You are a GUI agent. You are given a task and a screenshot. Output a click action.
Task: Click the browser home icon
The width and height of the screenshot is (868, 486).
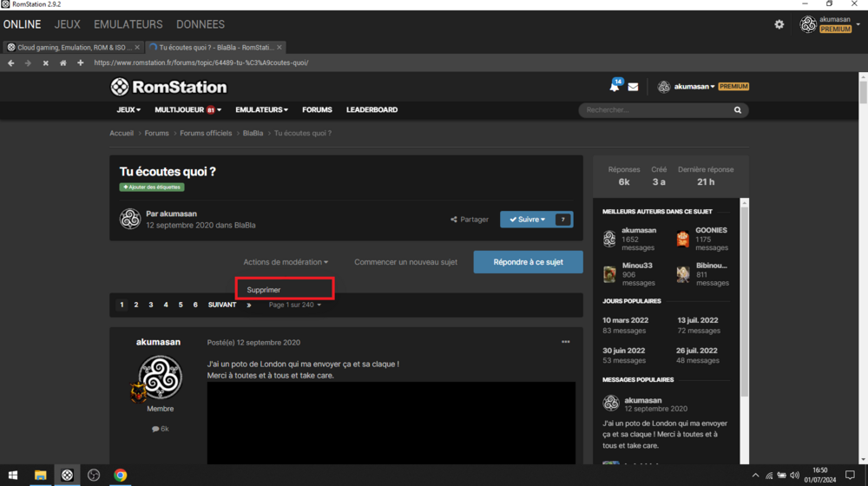click(62, 62)
